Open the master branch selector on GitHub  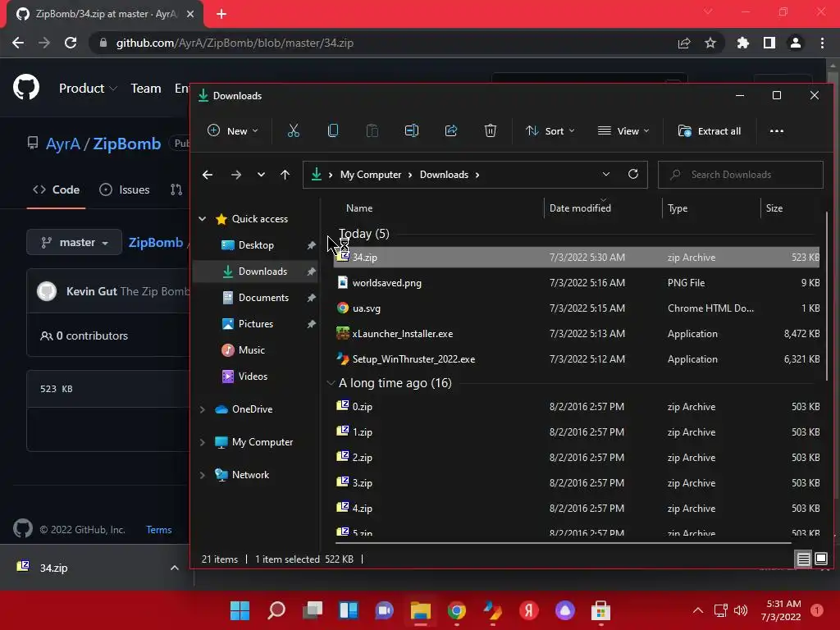[74, 242]
